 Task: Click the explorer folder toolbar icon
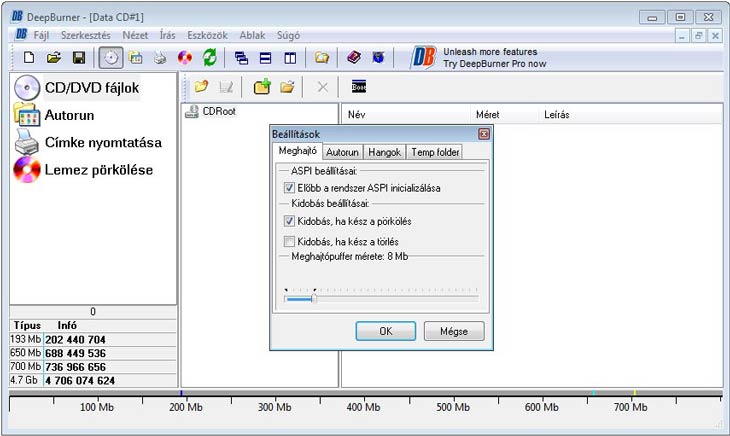322,58
